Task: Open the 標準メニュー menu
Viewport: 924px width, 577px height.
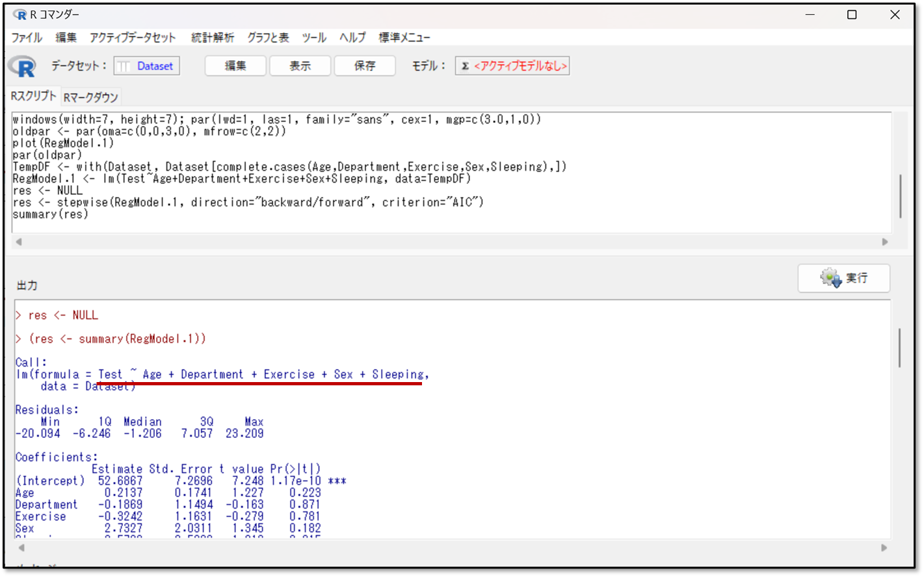Action: [x=404, y=38]
